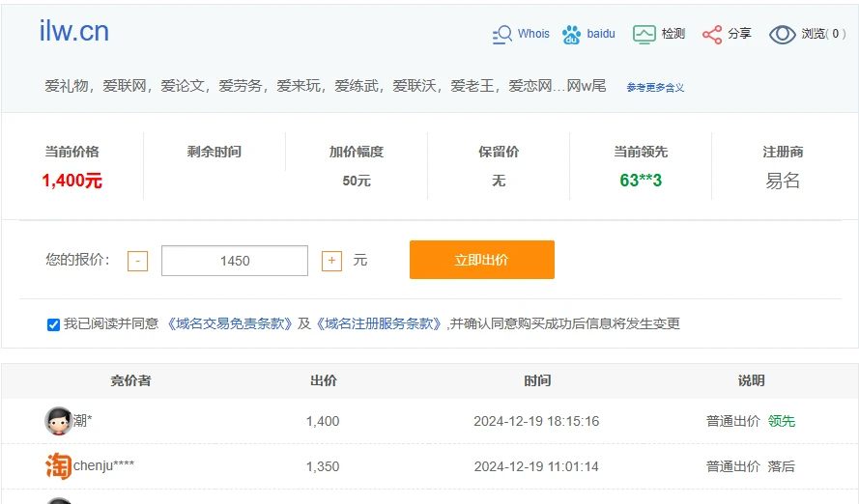The width and height of the screenshot is (859, 504).
Task: Click the avatar of bidder 潮*
Action: (x=59, y=421)
